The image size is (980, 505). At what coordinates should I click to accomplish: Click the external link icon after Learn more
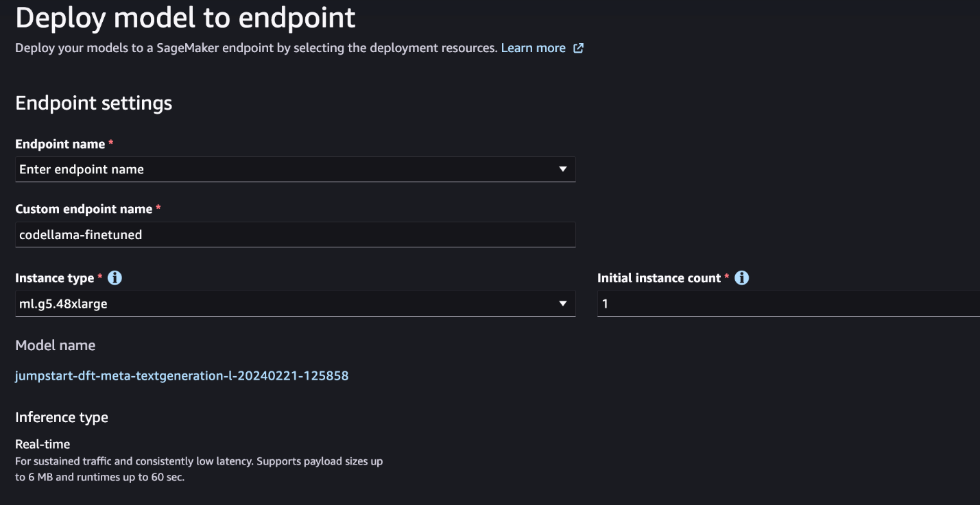coord(578,48)
